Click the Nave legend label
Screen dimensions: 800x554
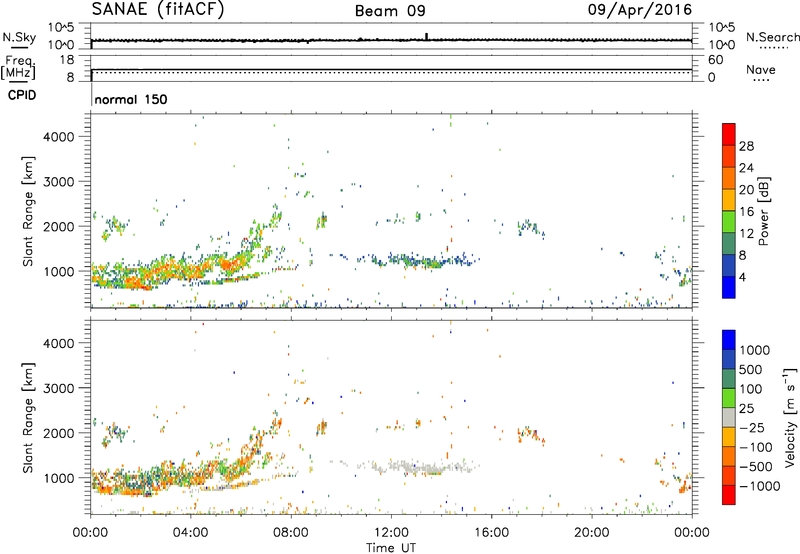pyautogui.click(x=761, y=70)
